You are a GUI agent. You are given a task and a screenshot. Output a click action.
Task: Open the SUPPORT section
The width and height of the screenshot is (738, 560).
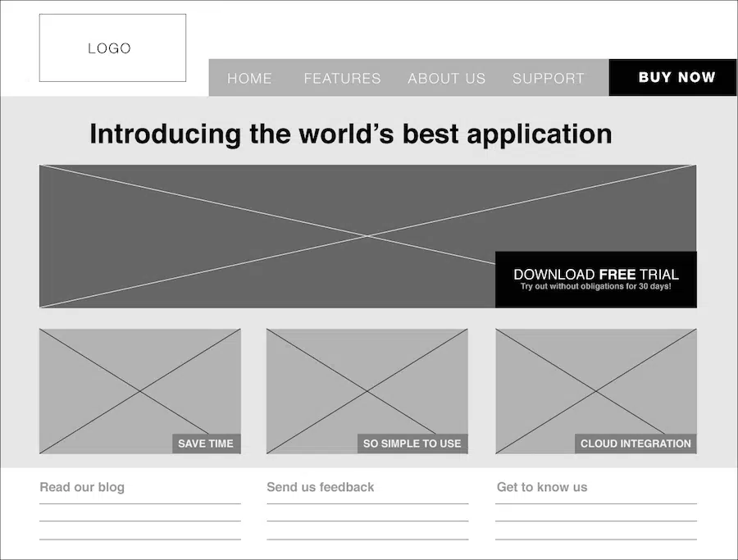pyautogui.click(x=549, y=79)
